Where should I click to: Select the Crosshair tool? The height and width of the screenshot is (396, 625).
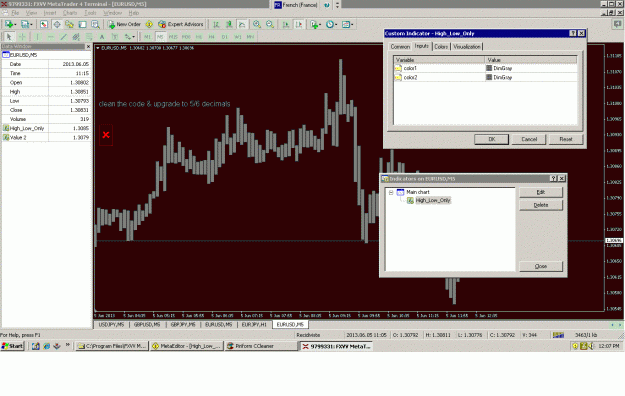(x=22, y=37)
